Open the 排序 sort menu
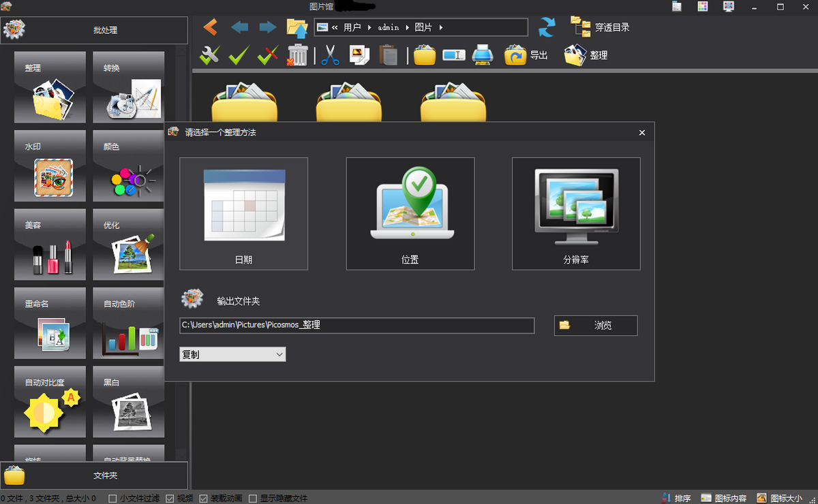The image size is (818, 504). pyautogui.click(x=676, y=499)
